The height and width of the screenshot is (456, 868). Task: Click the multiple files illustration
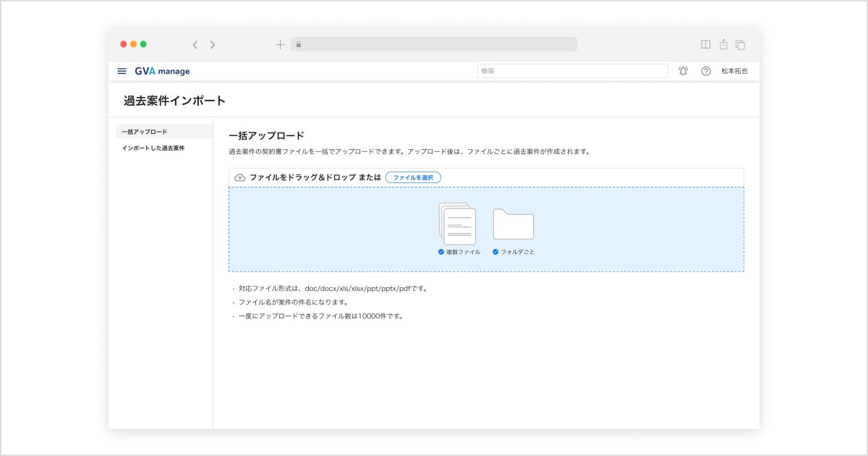458,224
